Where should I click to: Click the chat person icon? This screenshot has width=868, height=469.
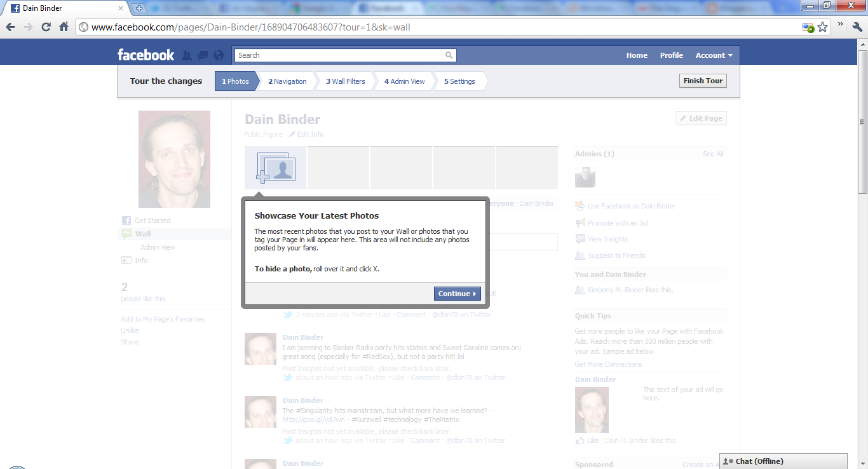tap(728, 461)
